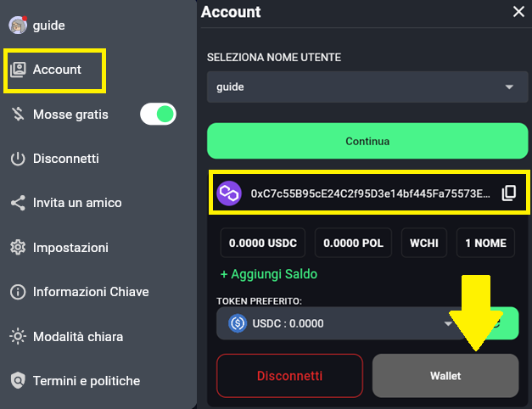Expand the Seleziona Nome Utente dropdown
The image size is (532, 409).
(x=367, y=87)
